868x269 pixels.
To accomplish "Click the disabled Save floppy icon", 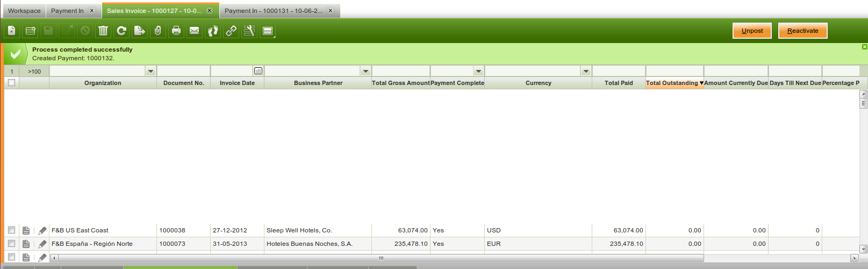I will tap(48, 31).
